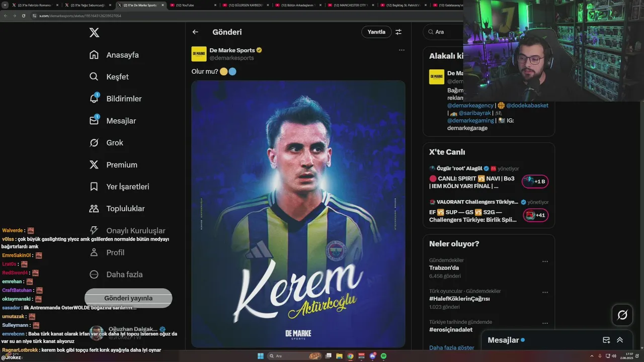The image size is (644, 362).
Task: Click the floating Grok button
Action: click(622, 315)
